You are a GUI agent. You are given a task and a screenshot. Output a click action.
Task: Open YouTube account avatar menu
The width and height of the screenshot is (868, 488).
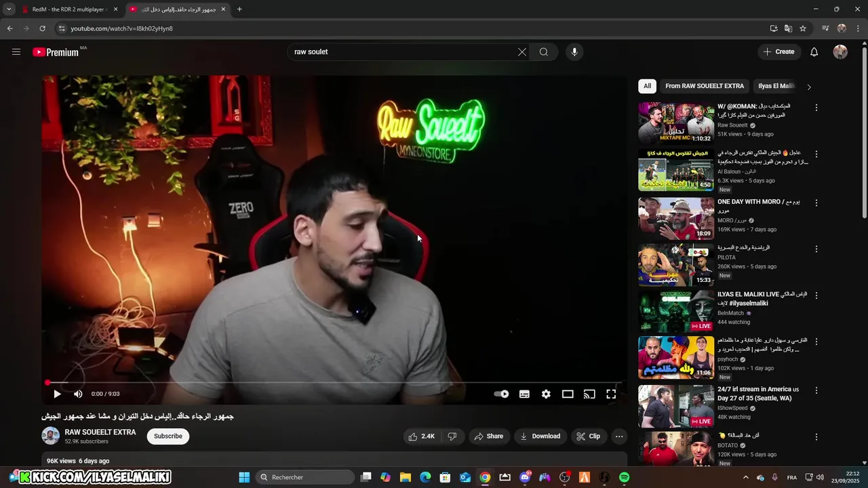point(840,52)
